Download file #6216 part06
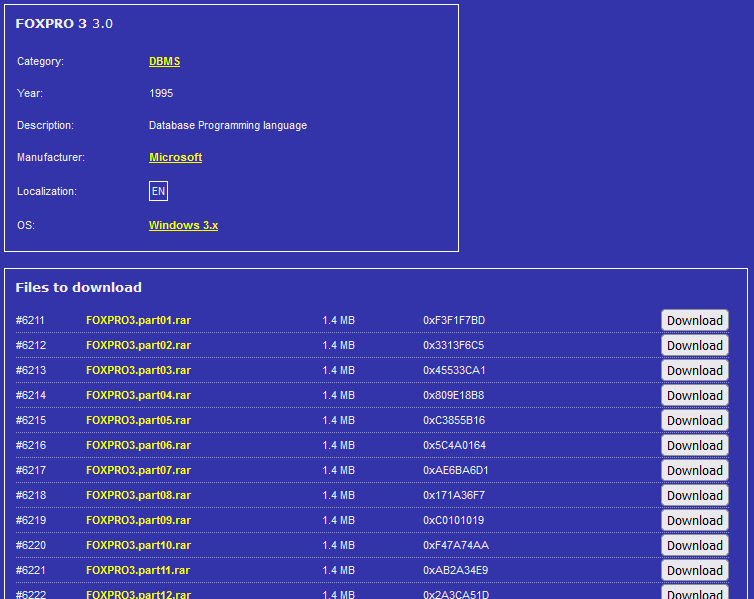Image resolution: width=754 pixels, height=599 pixels. tap(694, 445)
